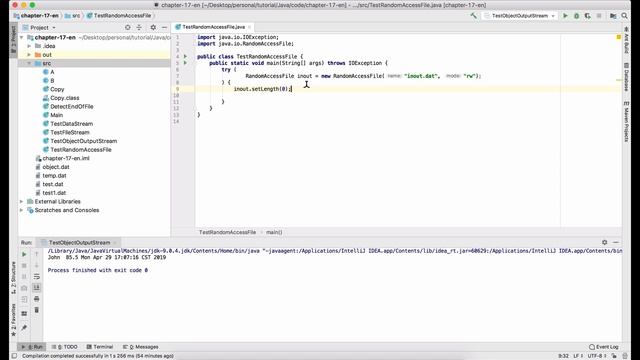Click Run with Coverage icon

[587, 16]
